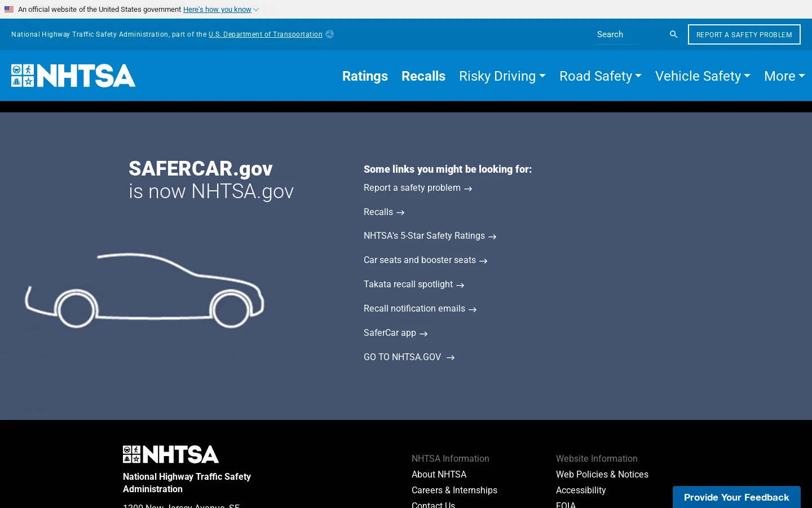Expand "Here's how you know" banner
Viewport: 812px width, 508px height.
pyautogui.click(x=221, y=10)
